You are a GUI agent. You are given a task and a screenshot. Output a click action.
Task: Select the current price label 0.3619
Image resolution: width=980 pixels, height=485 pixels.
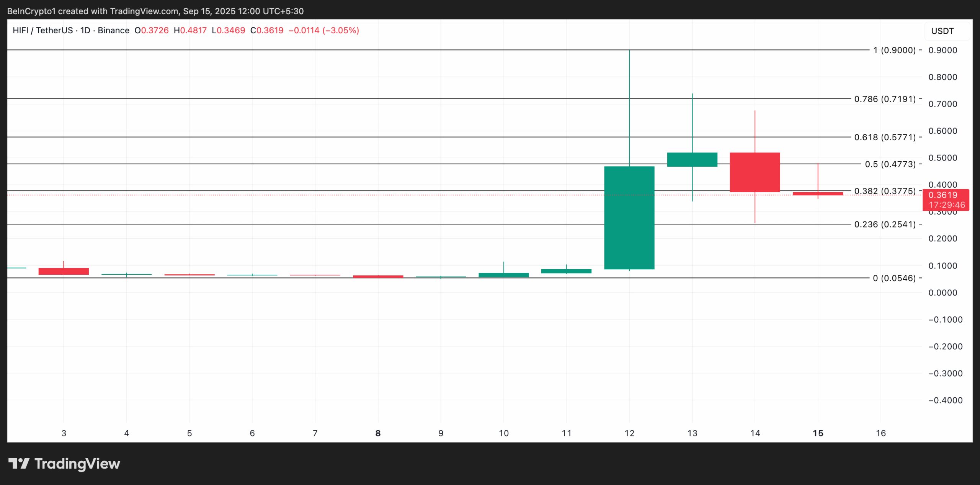tap(944, 195)
